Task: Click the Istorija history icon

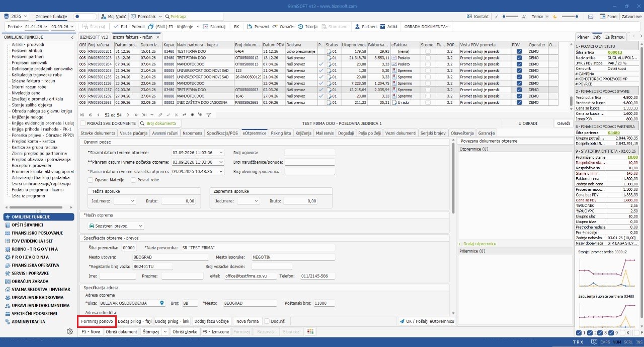Action: pos(300,26)
